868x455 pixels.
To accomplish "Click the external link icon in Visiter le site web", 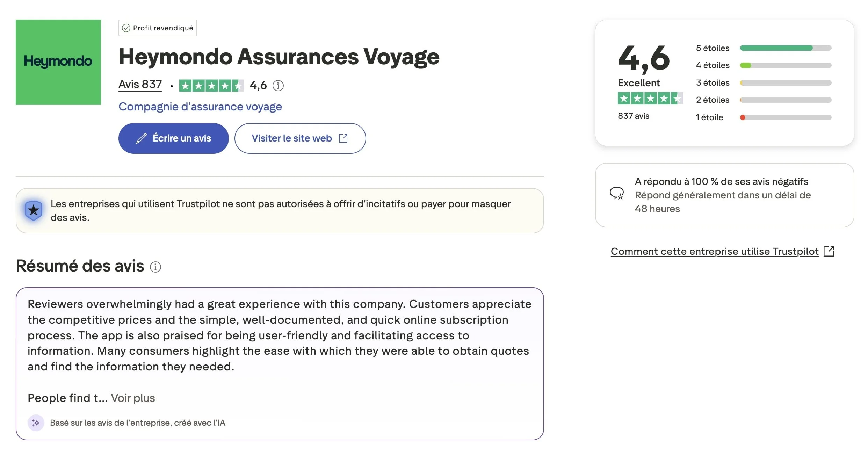I will [343, 138].
